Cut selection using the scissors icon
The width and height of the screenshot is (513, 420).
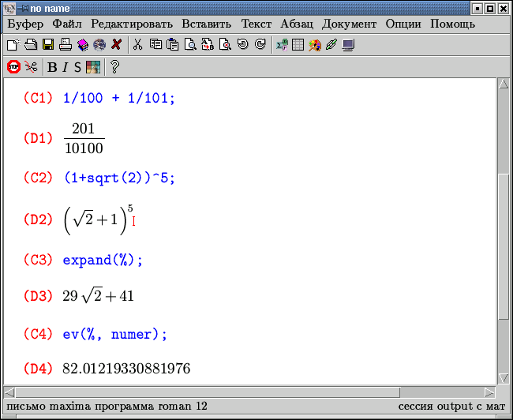click(138, 45)
